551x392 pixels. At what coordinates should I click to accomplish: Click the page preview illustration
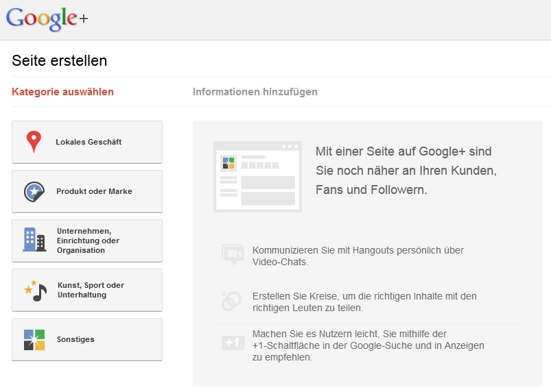[257, 177]
